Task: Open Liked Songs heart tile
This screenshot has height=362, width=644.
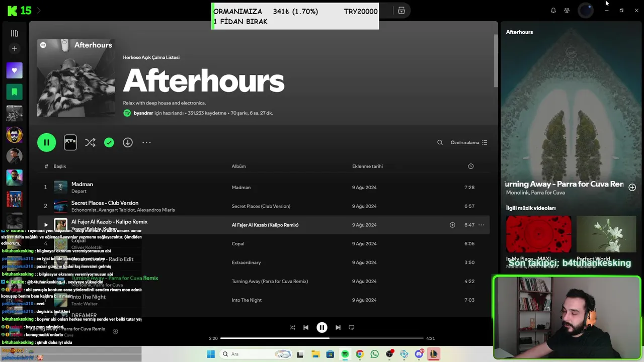Action: [14, 70]
